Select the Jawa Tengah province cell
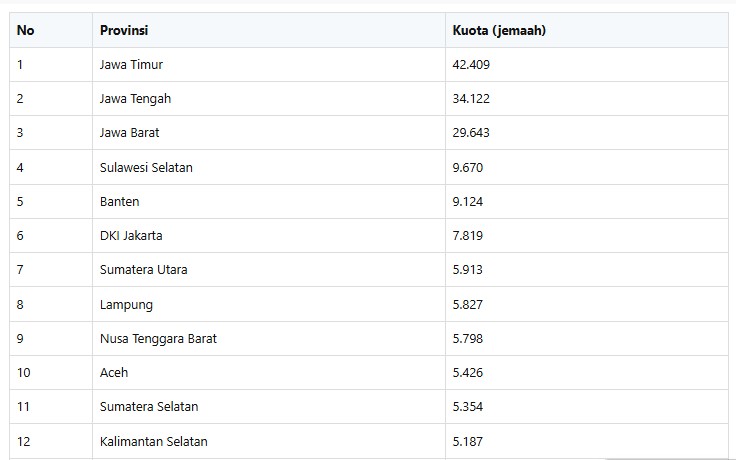The width and height of the screenshot is (736, 460). coord(268,99)
